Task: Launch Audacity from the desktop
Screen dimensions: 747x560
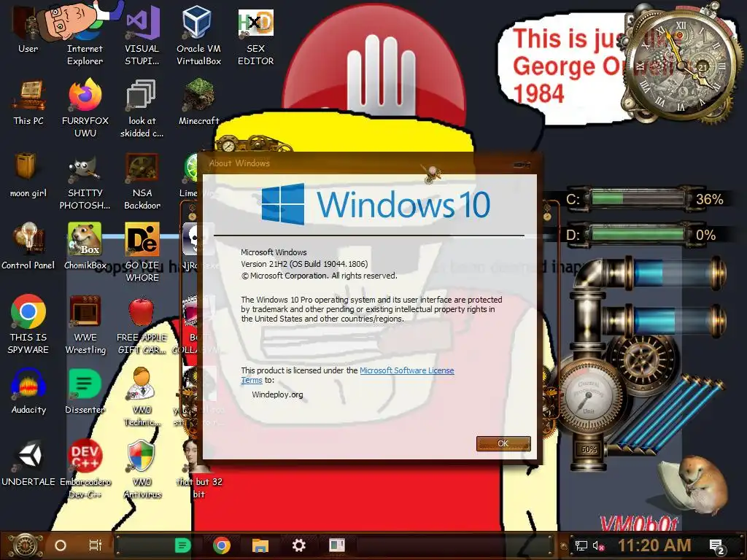Action: click(x=28, y=391)
